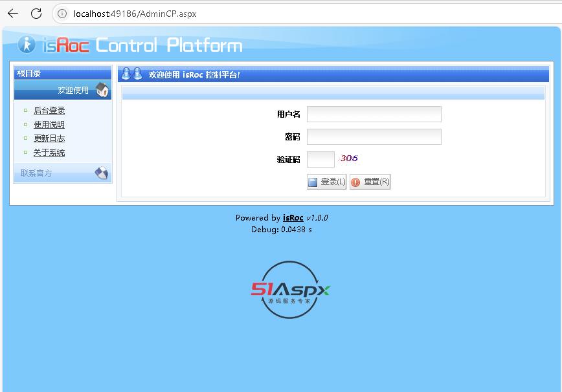Image resolution: width=562 pixels, height=392 pixels.
Task: Click the 登录(L) login button
Action: point(326,182)
